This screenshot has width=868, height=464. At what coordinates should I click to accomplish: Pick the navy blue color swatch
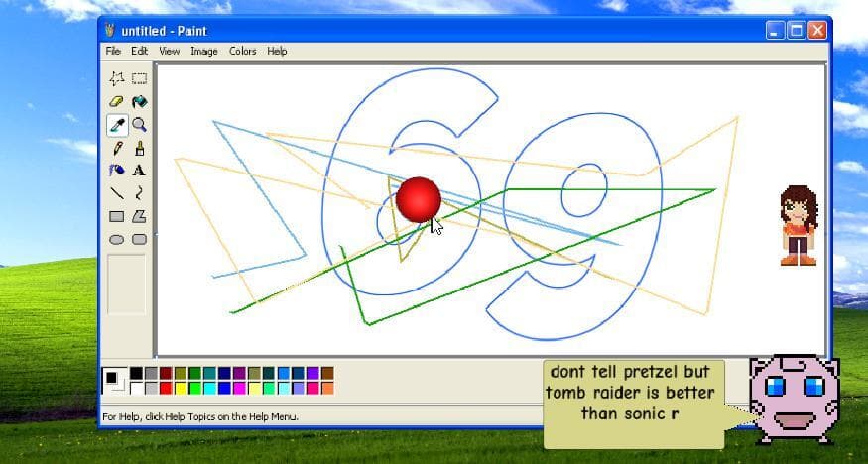click(224, 374)
